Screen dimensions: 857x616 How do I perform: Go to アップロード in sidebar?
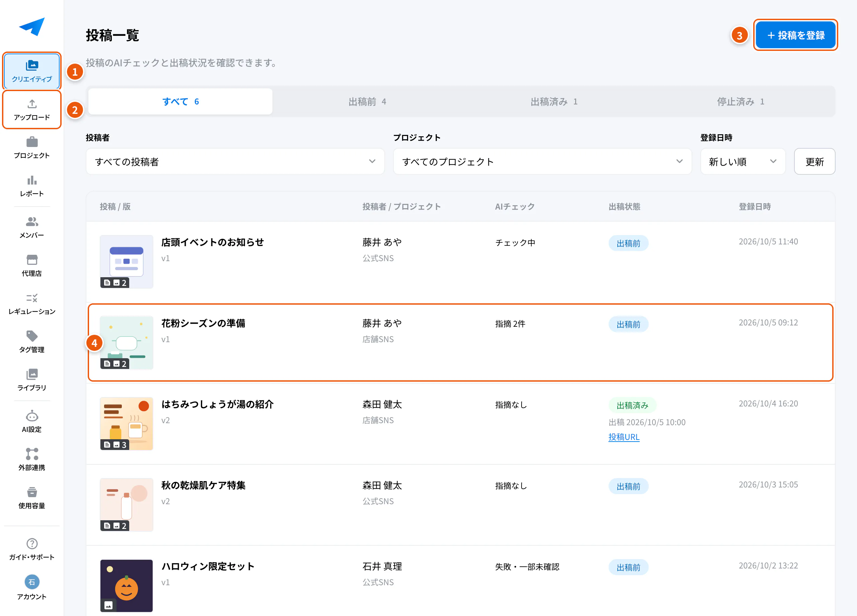(32, 109)
